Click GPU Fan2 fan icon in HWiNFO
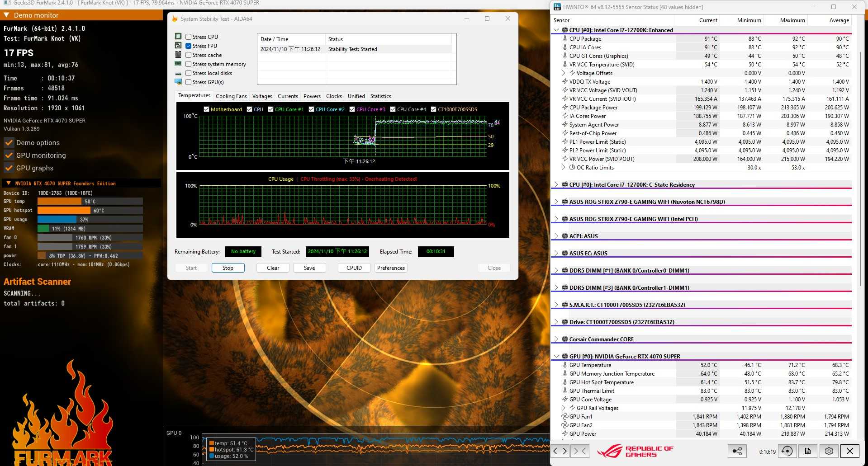The width and height of the screenshot is (868, 466). pos(564,425)
